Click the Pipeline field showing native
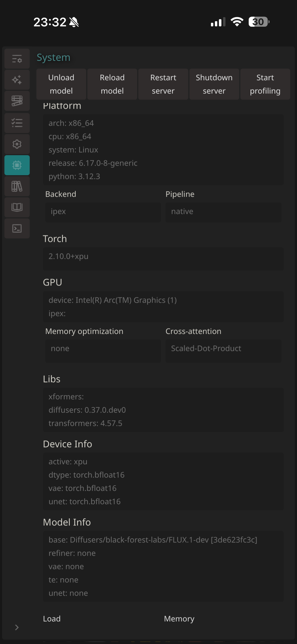Screen dimensions: 297x644 (223, 212)
